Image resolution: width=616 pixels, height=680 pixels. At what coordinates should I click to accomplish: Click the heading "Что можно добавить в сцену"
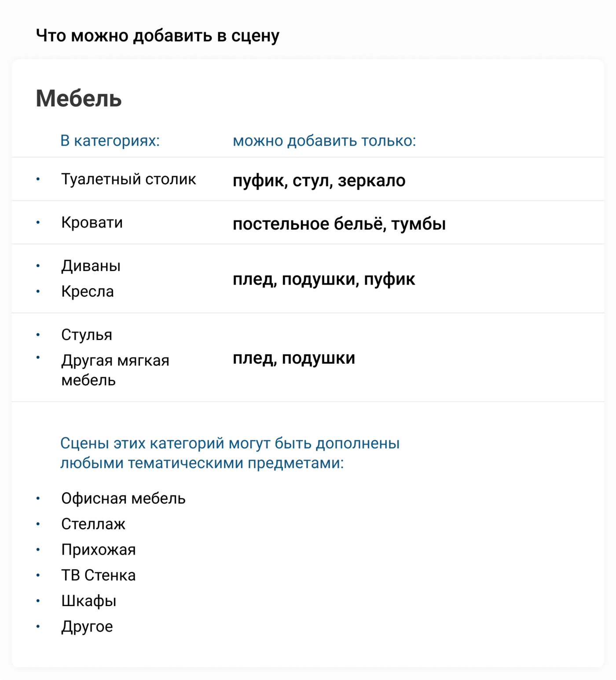[x=158, y=36]
